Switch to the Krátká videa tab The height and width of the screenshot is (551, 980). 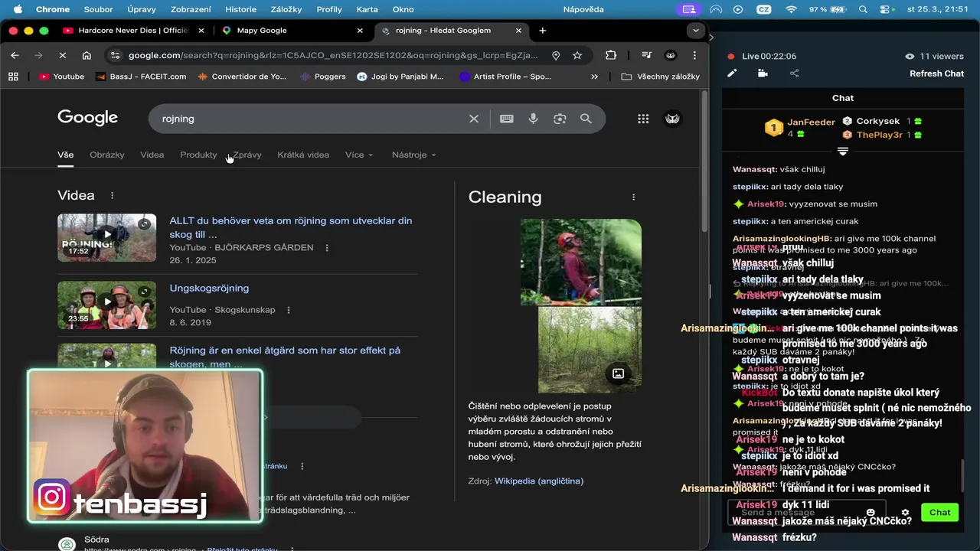(303, 155)
